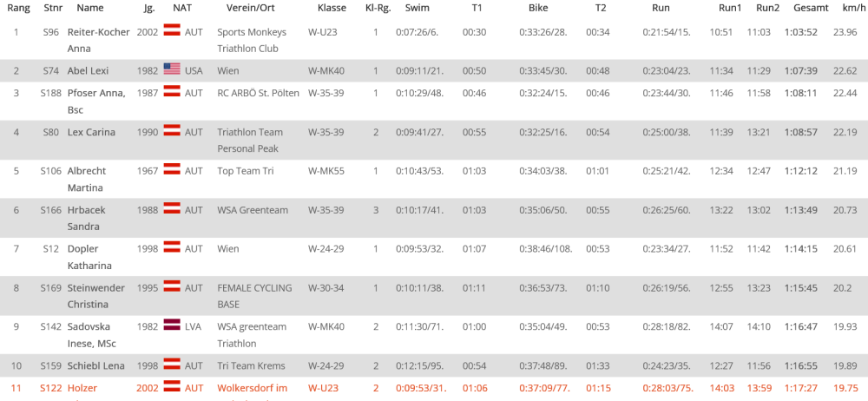Screen dimensions: 868x401
Task: Select the highlighted Holzer row name
Action: [x=82, y=388]
